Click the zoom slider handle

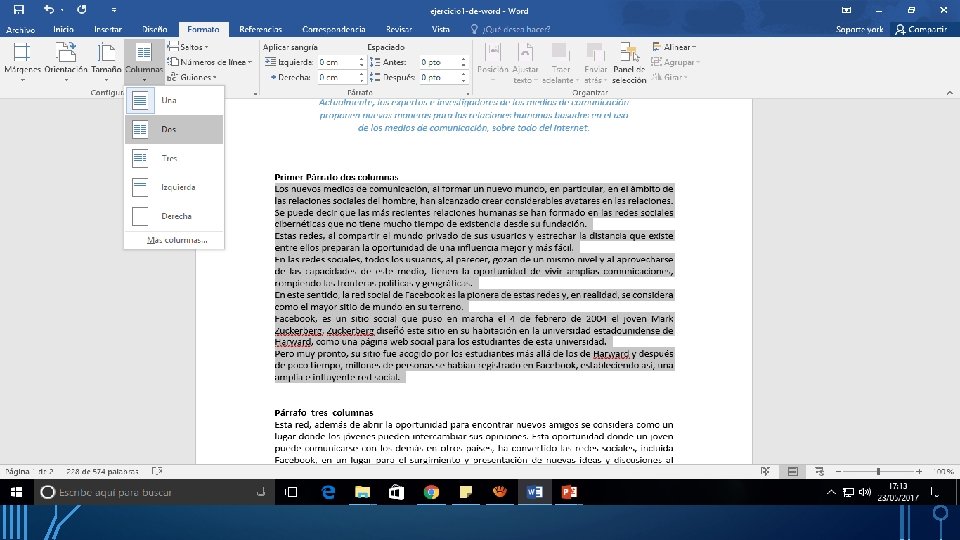tap(879, 471)
